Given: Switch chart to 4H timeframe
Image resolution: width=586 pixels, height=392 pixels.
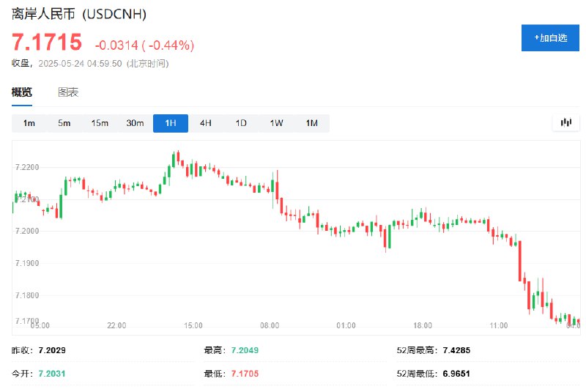Looking at the screenshot, I should (206, 123).
